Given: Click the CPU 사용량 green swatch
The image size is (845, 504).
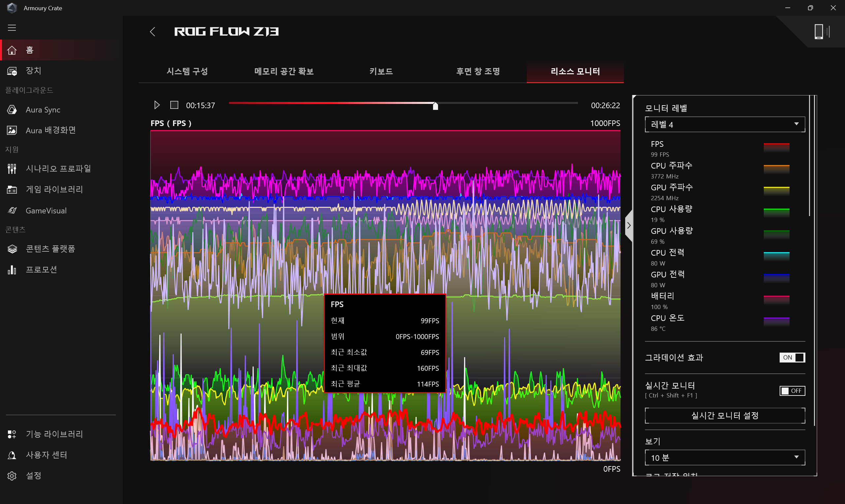Looking at the screenshot, I should coord(776,213).
